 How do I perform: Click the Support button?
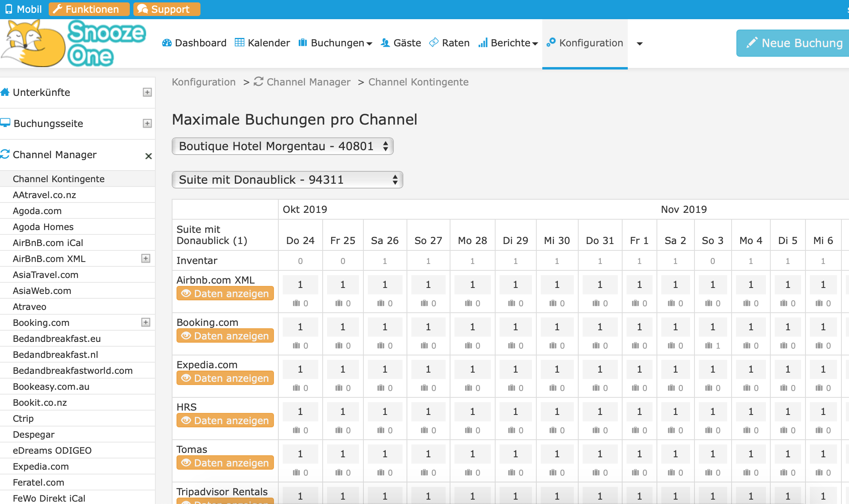pyautogui.click(x=167, y=9)
